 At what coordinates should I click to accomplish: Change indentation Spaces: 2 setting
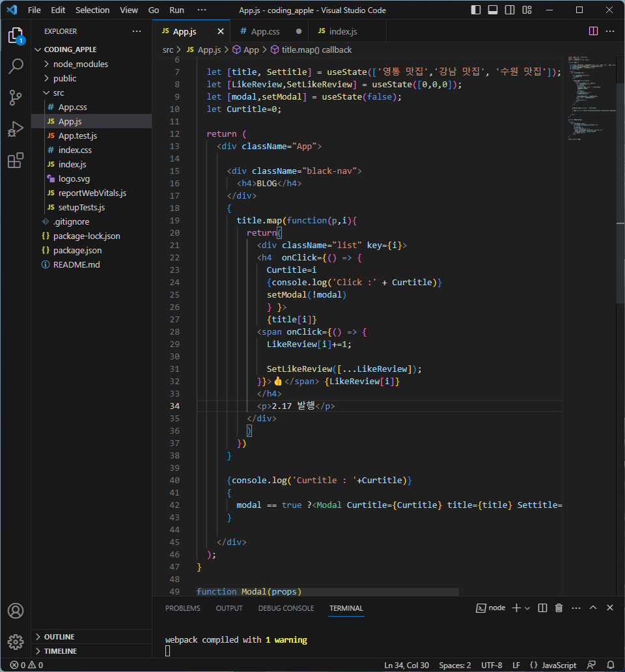[x=455, y=665]
